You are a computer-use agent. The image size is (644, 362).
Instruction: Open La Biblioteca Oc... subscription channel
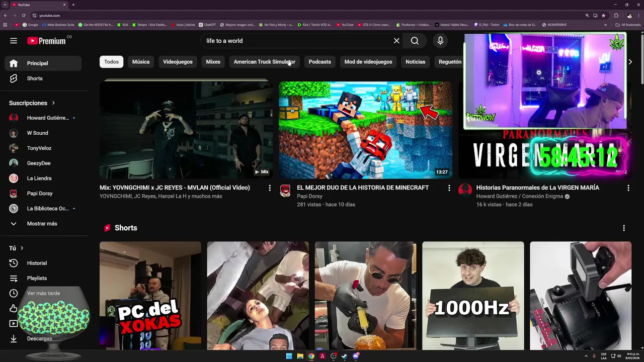tap(43, 208)
